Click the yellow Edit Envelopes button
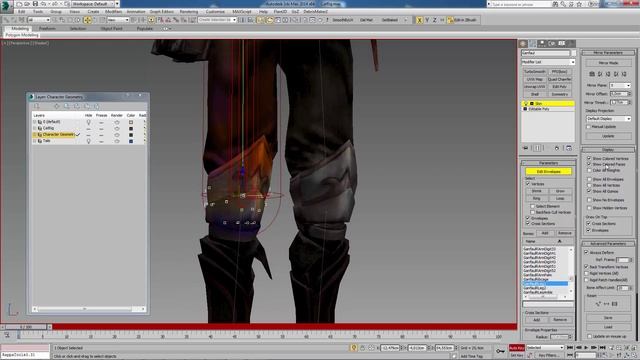 548,172
